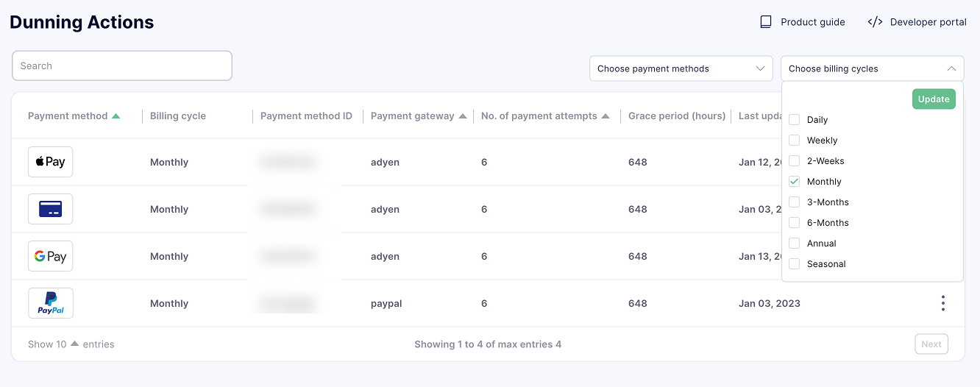Viewport: 980px width, 387px height.
Task: Sort by Payment gateway column arrow
Action: (463, 116)
